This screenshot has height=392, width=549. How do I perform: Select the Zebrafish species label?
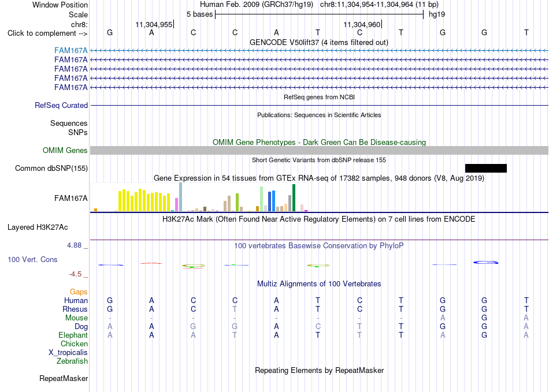coord(72,361)
